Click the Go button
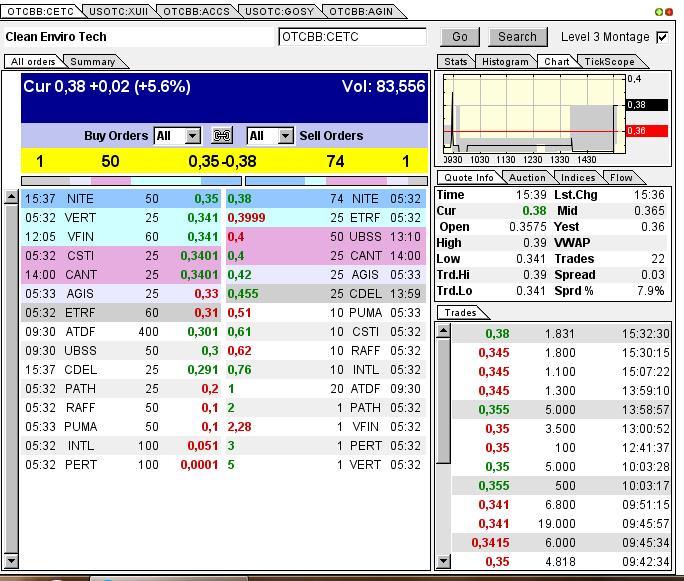 pyautogui.click(x=460, y=37)
